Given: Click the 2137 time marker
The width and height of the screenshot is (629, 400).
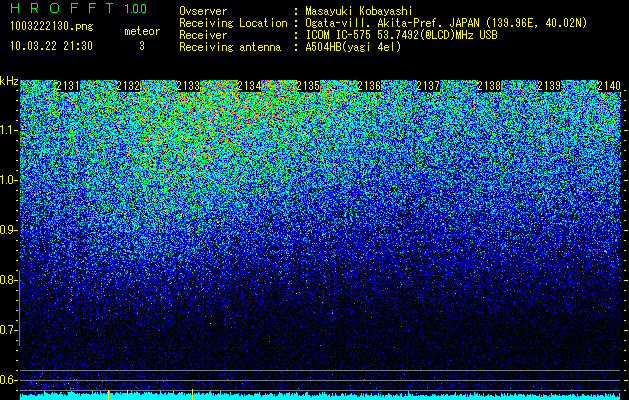Looking at the screenshot, I should [x=428, y=86].
